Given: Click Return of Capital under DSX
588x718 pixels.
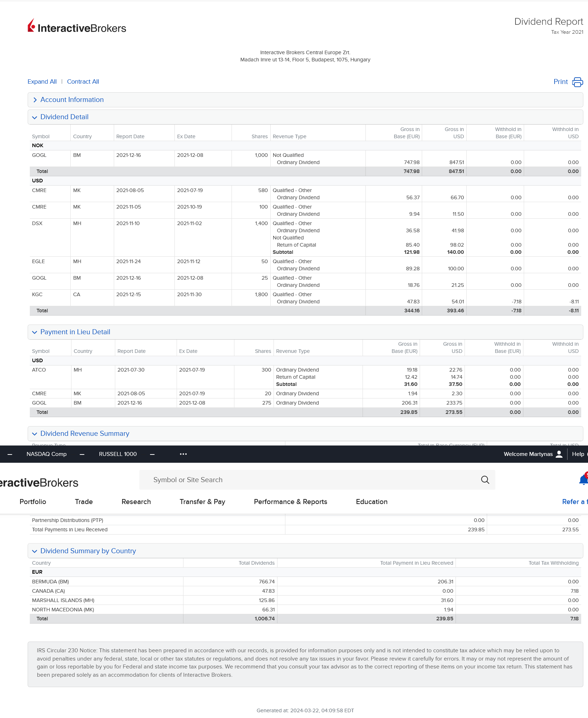Looking at the screenshot, I should [297, 245].
